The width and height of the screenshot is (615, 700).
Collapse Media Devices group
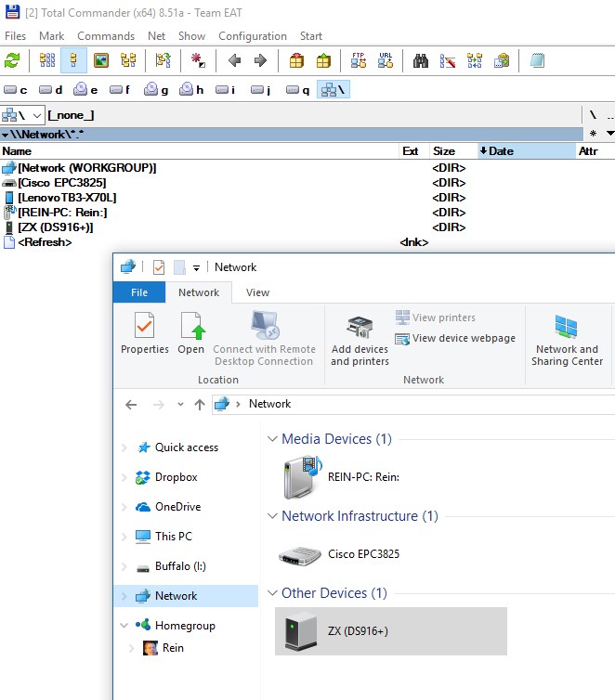point(272,439)
